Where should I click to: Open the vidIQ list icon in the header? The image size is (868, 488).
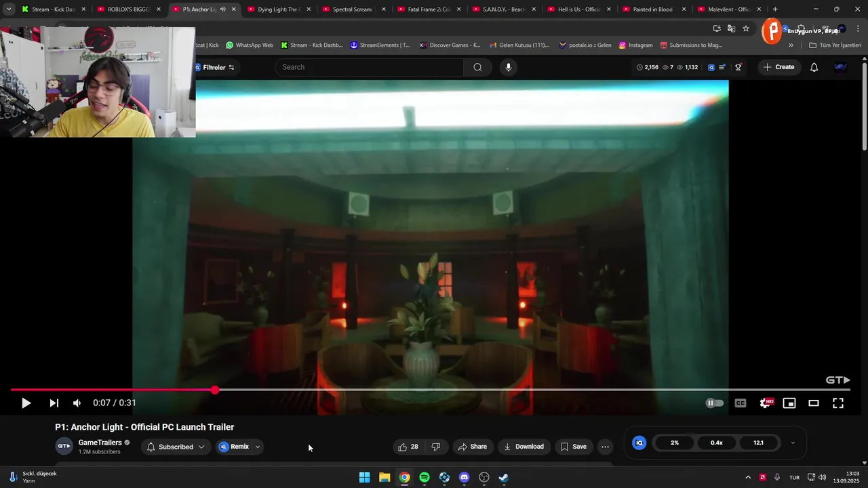pyautogui.click(x=722, y=67)
